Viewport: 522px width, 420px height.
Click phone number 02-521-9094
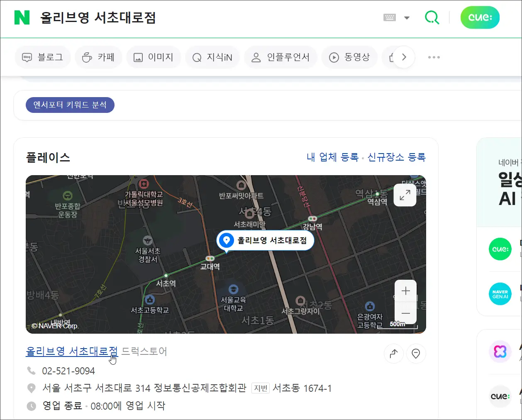pos(68,371)
